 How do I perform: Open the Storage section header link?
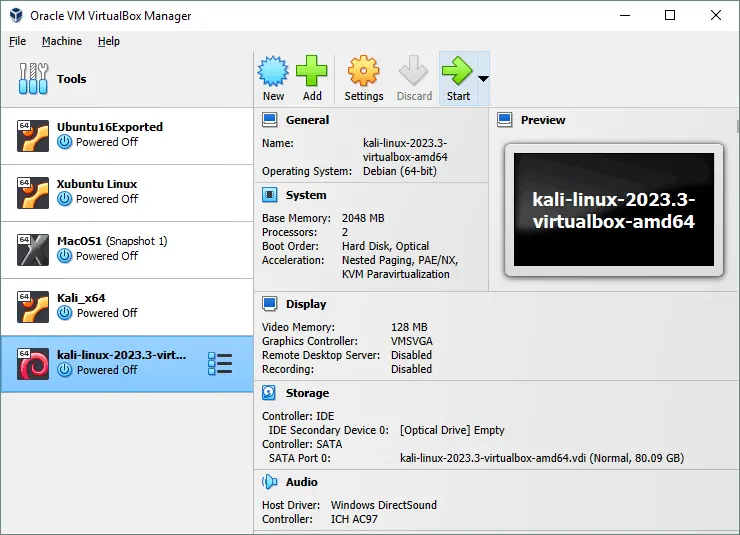[x=307, y=393]
